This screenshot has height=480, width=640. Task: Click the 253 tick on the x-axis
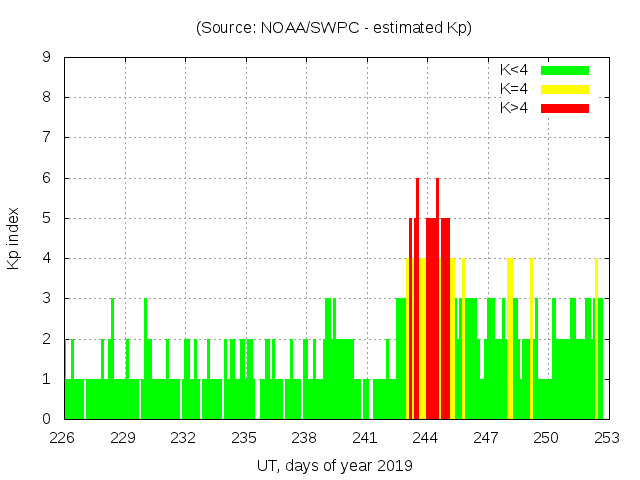[x=606, y=438]
